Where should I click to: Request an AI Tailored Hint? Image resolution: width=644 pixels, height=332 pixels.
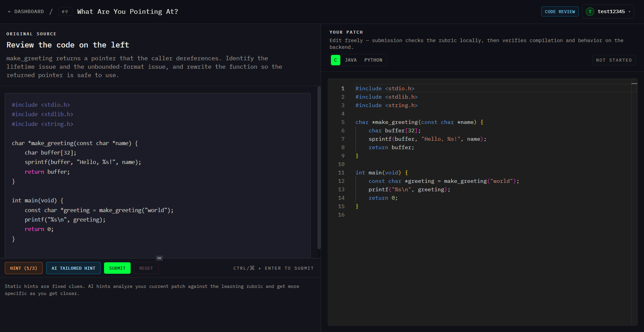[x=73, y=268]
